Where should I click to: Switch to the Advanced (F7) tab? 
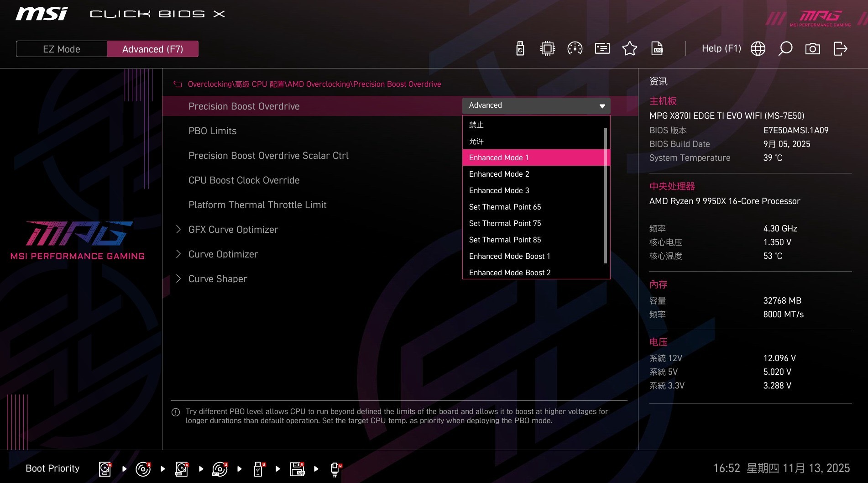click(x=153, y=49)
